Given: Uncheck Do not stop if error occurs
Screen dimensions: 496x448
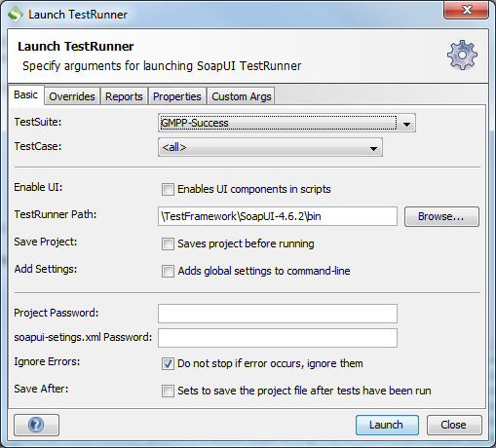Looking at the screenshot, I should [x=168, y=363].
